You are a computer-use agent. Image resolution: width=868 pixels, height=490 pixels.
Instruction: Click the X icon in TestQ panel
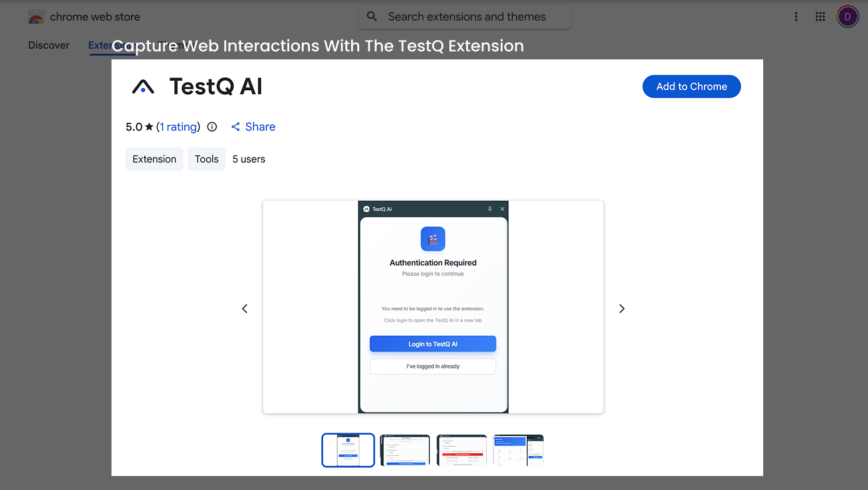(503, 209)
